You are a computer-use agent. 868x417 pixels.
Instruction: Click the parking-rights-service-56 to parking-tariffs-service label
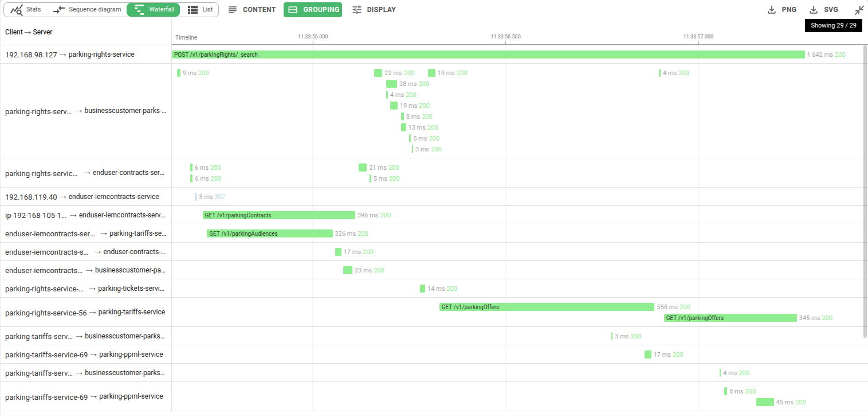click(x=85, y=313)
